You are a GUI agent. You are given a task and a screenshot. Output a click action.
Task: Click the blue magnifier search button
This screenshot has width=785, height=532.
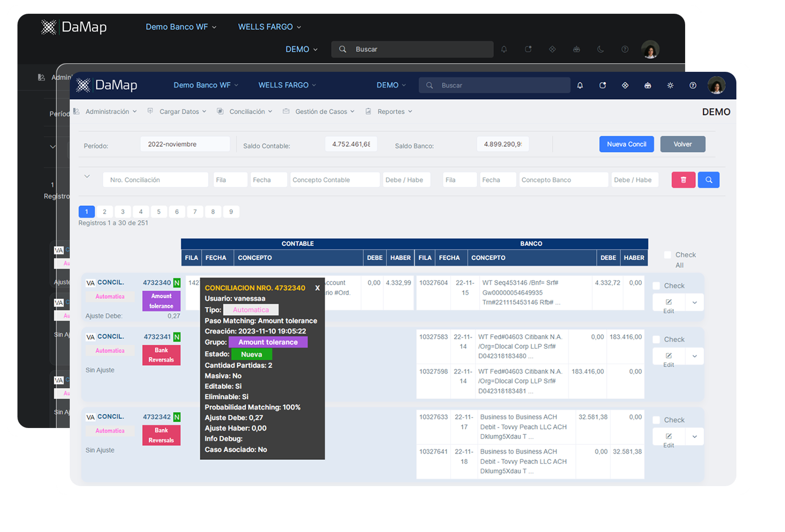(708, 180)
